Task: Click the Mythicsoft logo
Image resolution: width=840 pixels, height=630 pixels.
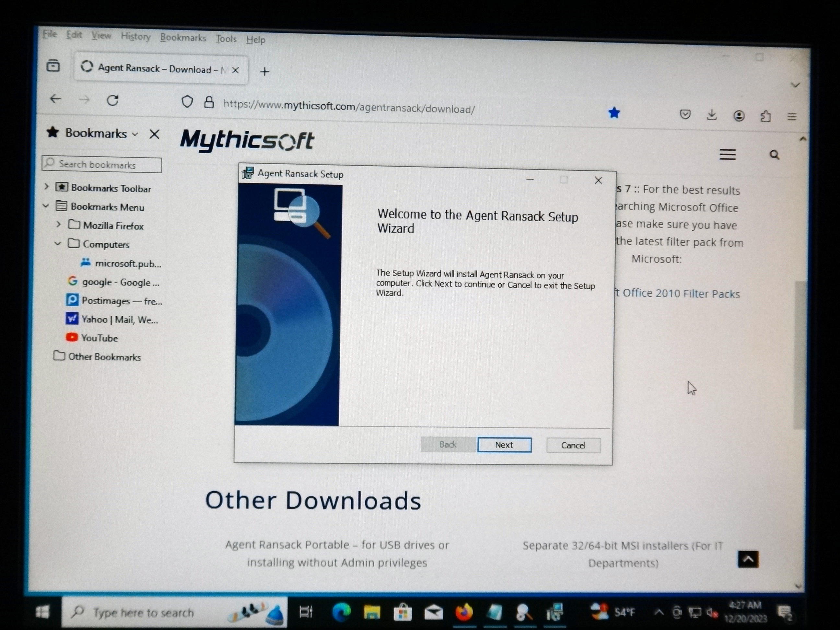Action: (247, 141)
